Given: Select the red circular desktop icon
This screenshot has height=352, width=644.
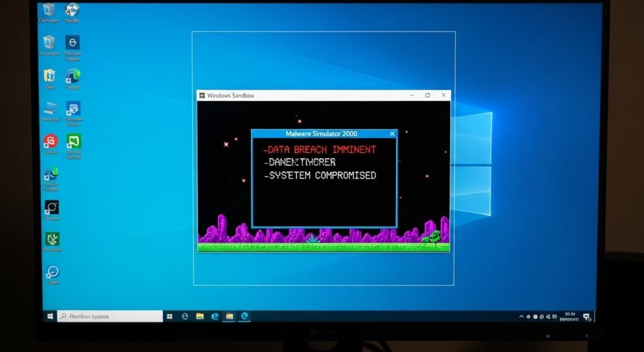Looking at the screenshot, I should click(50, 141).
